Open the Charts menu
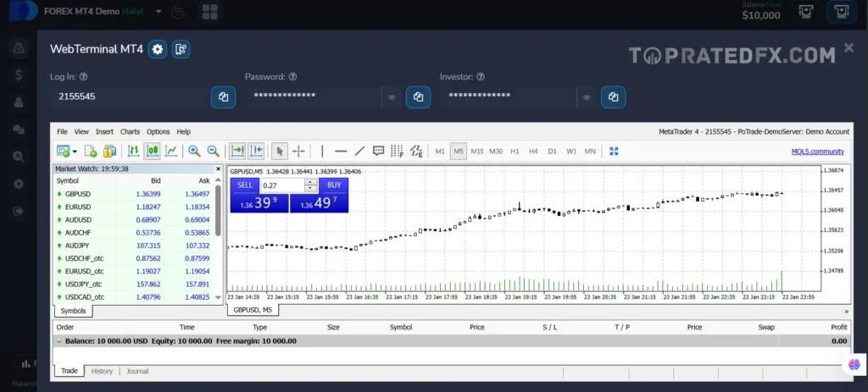The width and height of the screenshot is (868, 392). pyautogui.click(x=130, y=132)
